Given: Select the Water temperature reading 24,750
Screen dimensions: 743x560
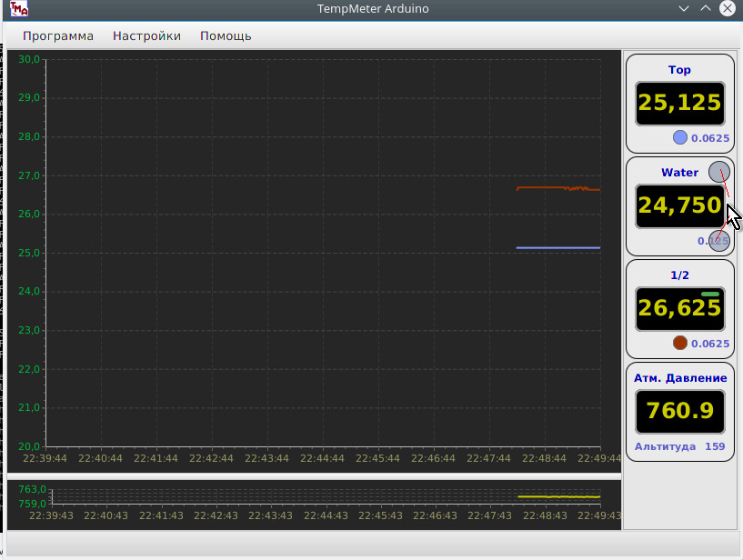Looking at the screenshot, I should [680, 206].
